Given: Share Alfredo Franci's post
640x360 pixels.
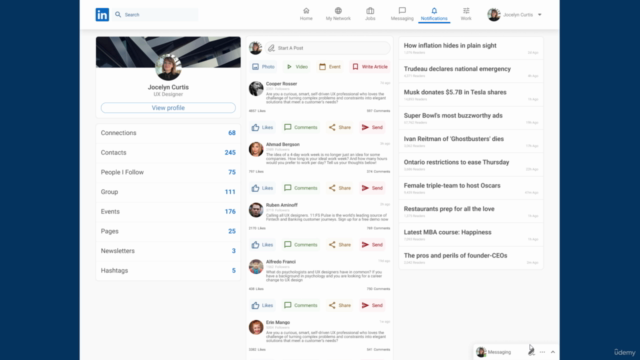Looking at the screenshot, I should [x=340, y=305].
